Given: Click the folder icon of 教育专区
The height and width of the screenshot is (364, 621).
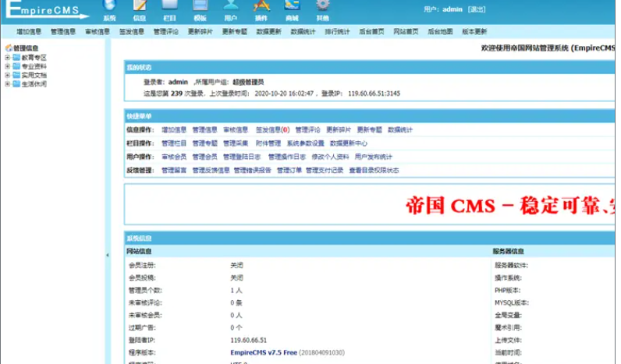Looking at the screenshot, I should coord(16,58).
